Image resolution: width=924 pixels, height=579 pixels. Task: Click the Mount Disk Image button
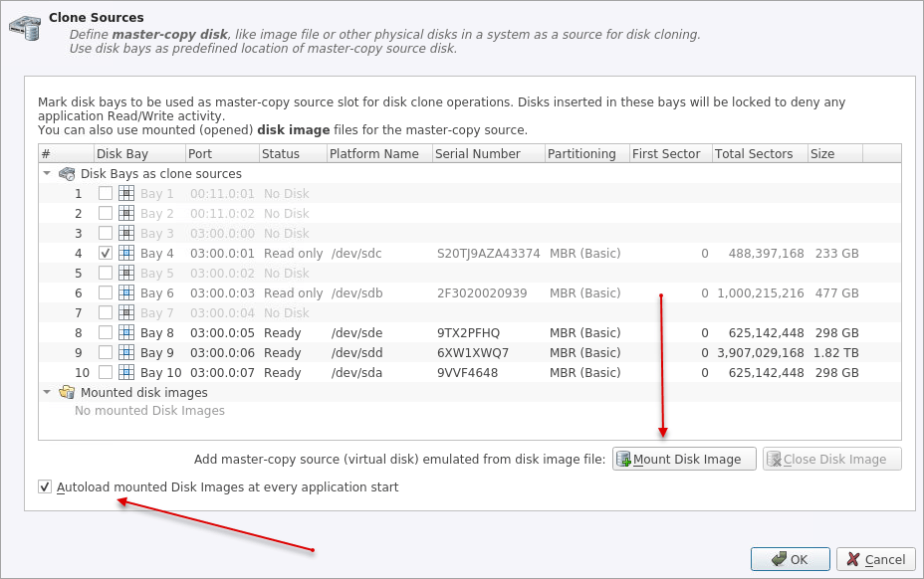click(x=684, y=459)
